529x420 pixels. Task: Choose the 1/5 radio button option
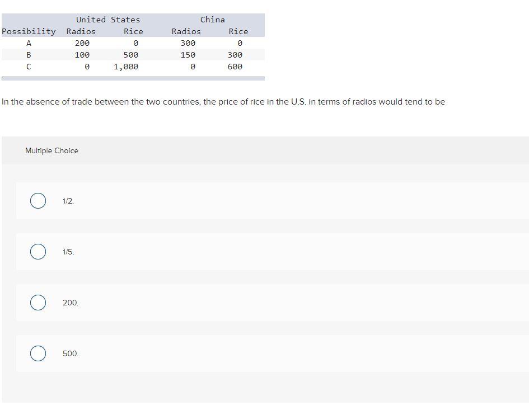38,252
